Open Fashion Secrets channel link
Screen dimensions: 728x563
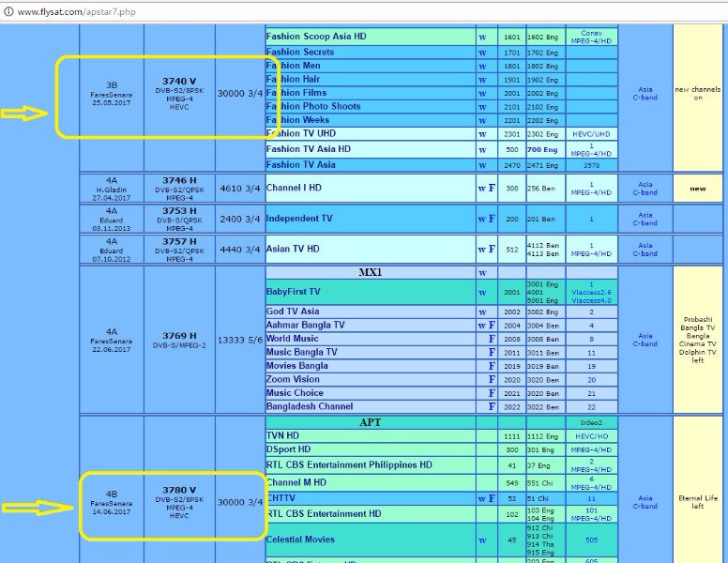(x=300, y=52)
